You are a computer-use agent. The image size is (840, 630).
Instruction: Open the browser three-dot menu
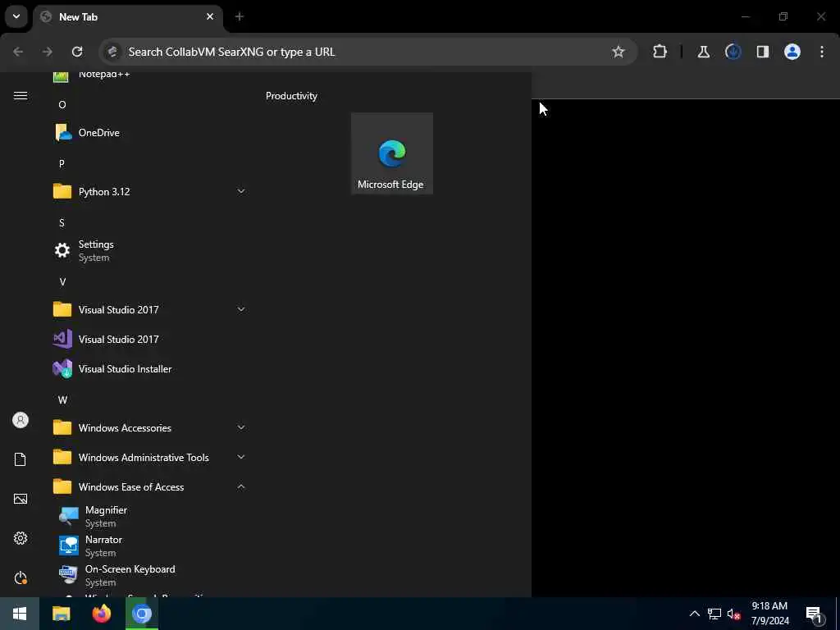(x=822, y=52)
